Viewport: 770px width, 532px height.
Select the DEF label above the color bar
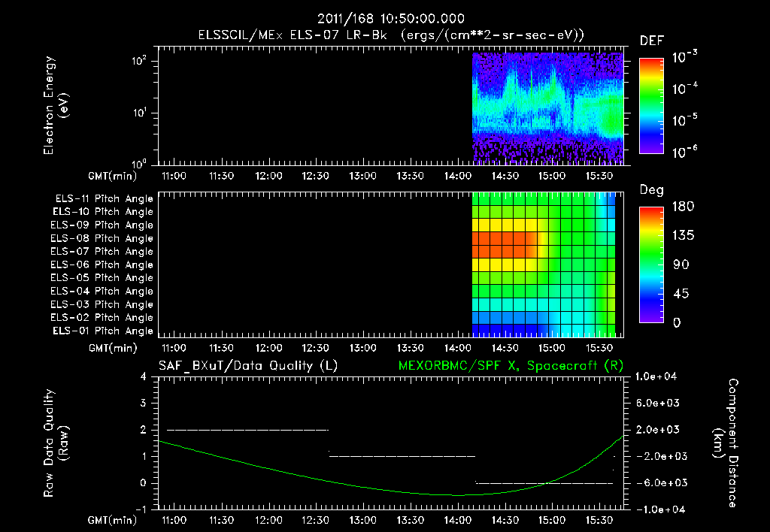point(652,41)
